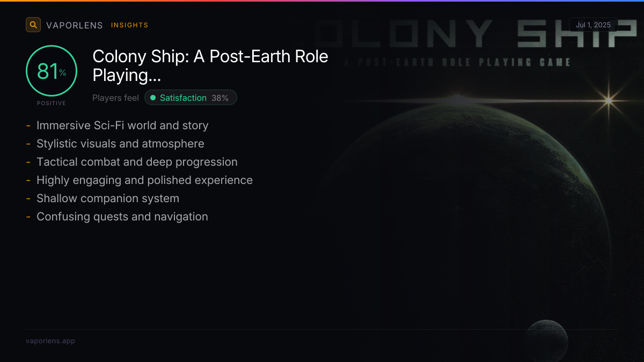The image size is (644, 362).
Task: Choose "Highly engaging and polished experience" item
Action: (x=144, y=180)
